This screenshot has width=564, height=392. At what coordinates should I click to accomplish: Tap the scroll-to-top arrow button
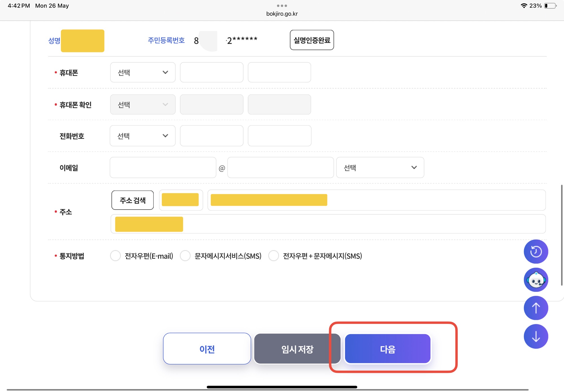coord(536,308)
